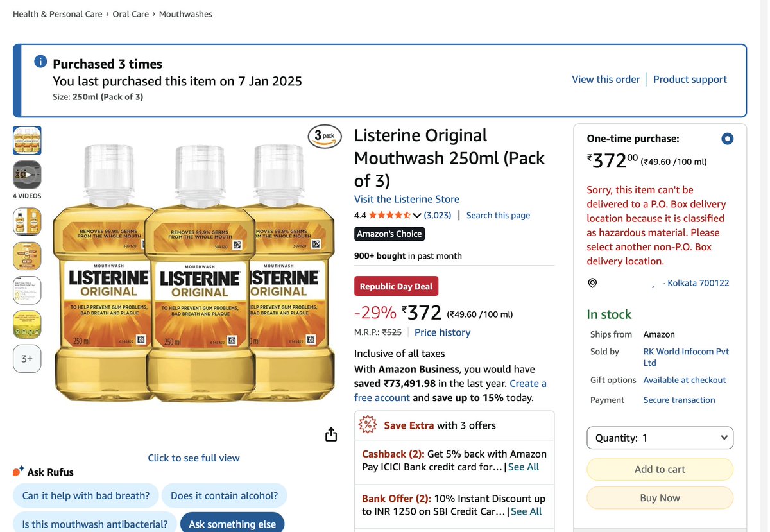Click the location pin icon near Kolkata

[592, 283]
